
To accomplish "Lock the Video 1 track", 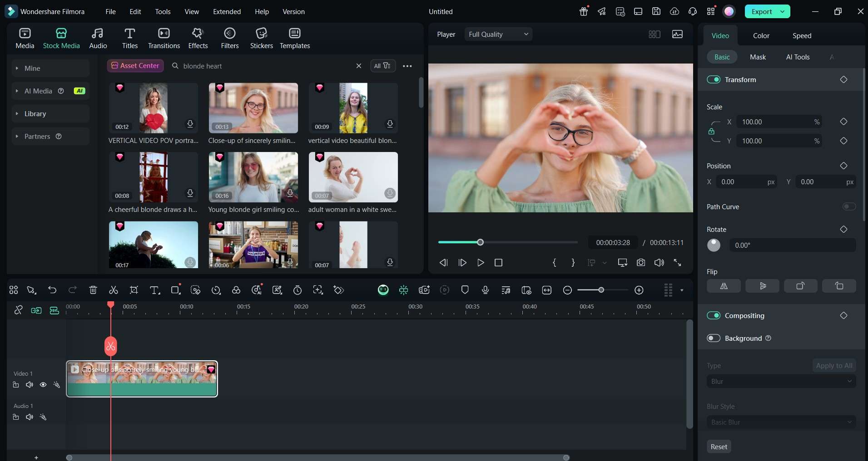I will (x=16, y=385).
